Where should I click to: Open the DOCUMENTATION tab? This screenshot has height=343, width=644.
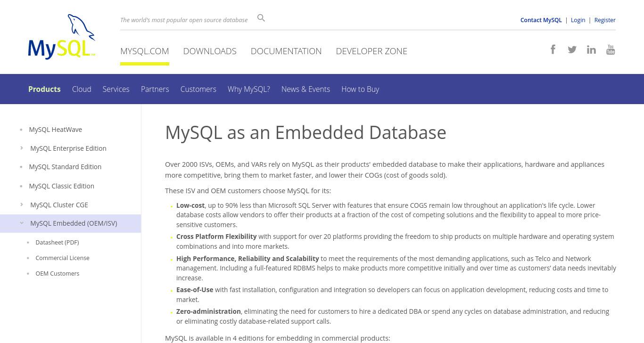(286, 51)
